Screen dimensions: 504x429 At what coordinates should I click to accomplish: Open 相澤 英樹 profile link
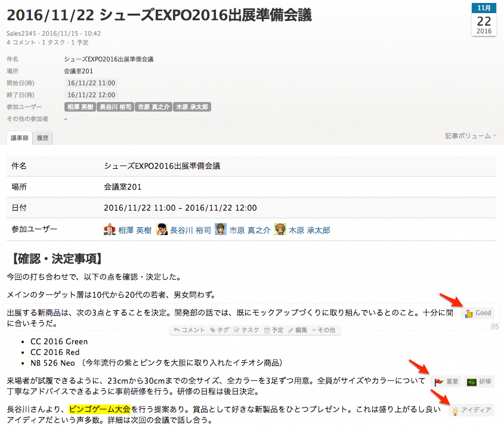135,230
